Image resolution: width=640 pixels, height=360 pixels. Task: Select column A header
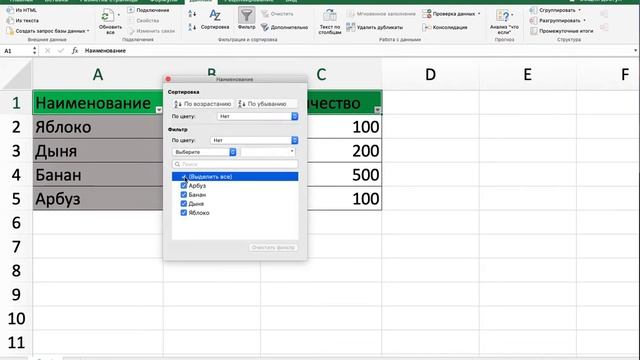[x=98, y=75]
